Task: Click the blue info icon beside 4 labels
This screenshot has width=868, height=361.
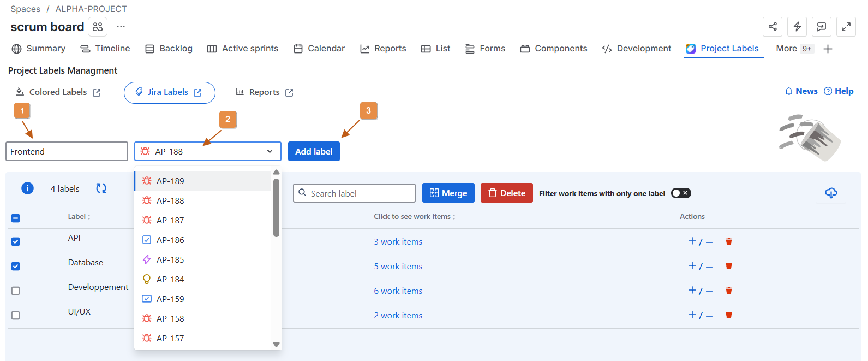Action: coord(27,188)
